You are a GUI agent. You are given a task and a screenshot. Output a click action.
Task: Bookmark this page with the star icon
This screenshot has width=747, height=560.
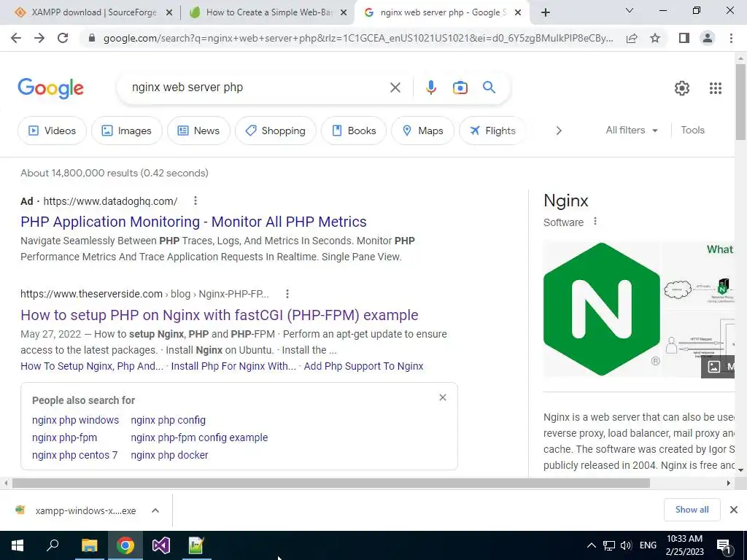[655, 38]
